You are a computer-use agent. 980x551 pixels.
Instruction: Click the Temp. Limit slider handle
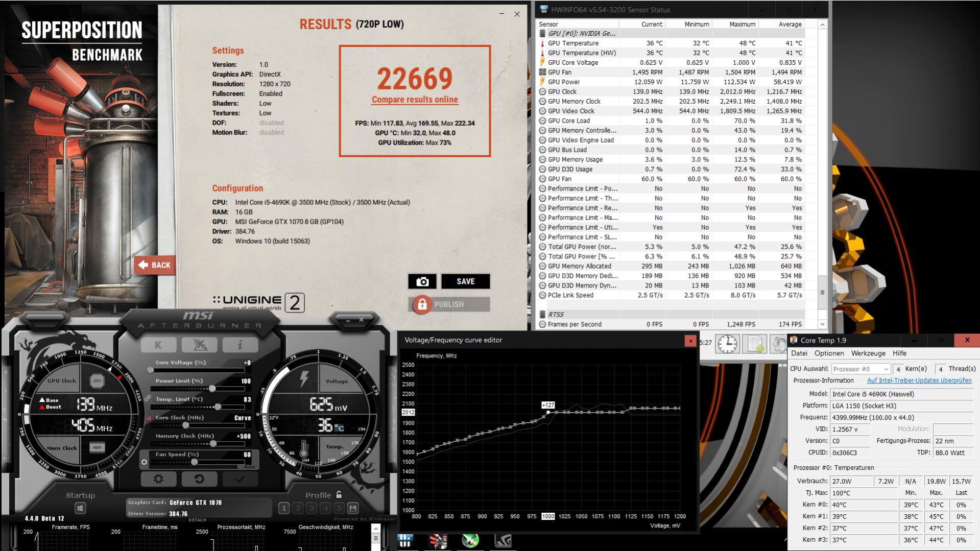coord(218,407)
